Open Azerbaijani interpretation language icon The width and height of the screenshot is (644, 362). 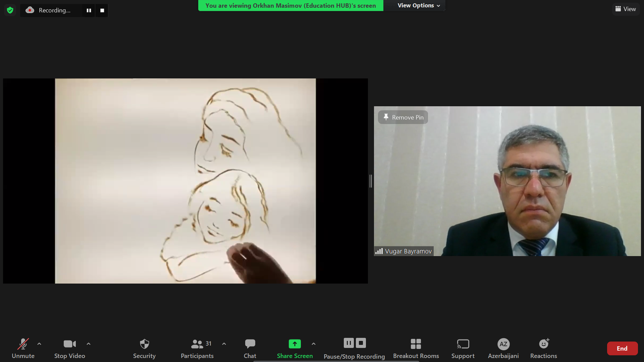tap(503, 344)
